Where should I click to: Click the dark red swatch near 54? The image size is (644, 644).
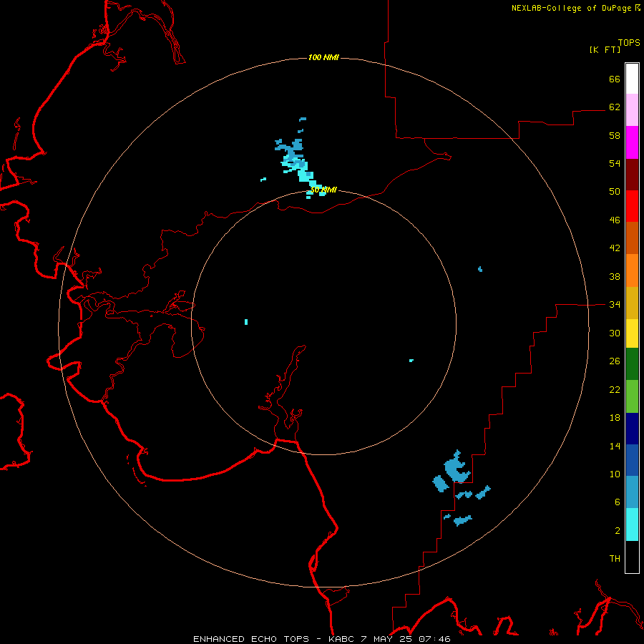[632, 174]
